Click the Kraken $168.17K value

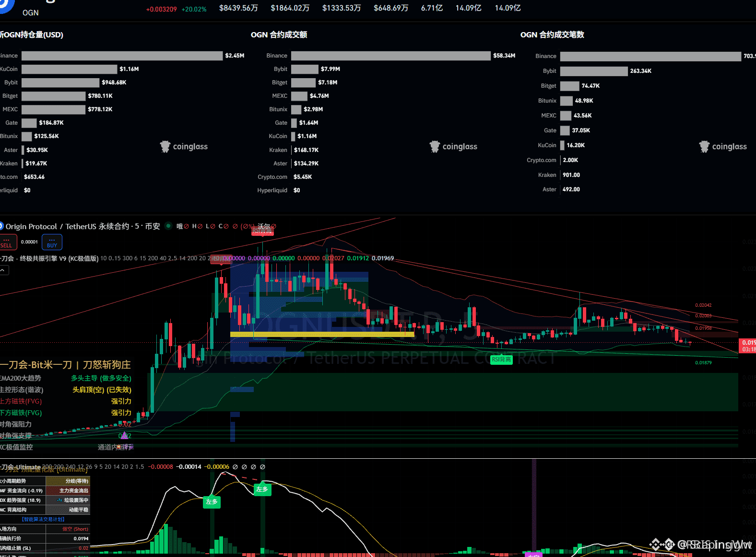pos(306,150)
